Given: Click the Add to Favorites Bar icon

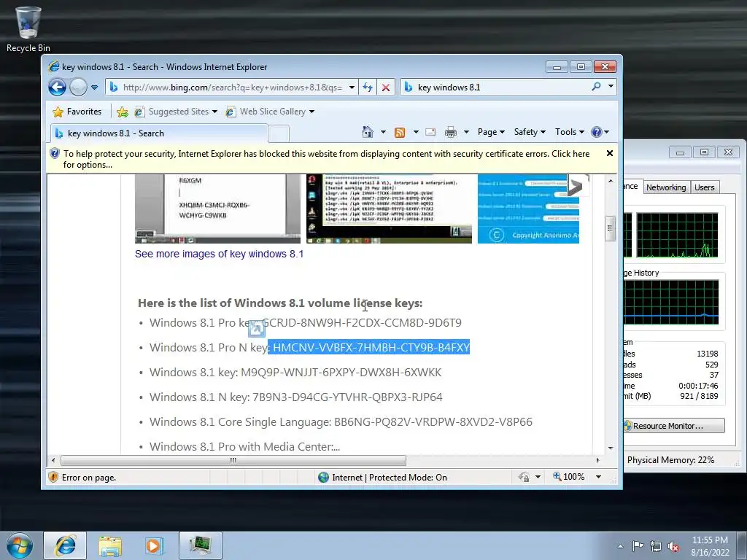Looking at the screenshot, I should click(x=123, y=112).
